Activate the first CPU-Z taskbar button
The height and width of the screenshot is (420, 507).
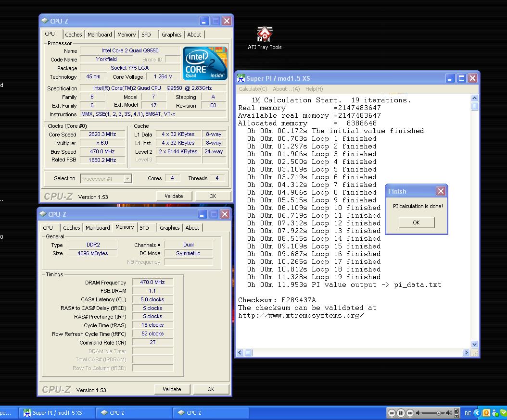point(134,413)
